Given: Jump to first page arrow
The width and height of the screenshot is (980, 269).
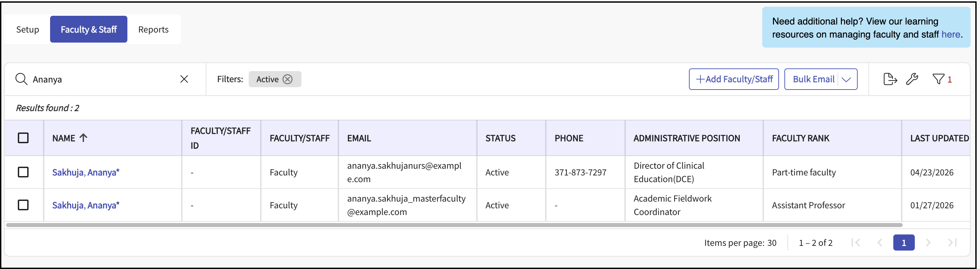Looking at the screenshot, I should (x=856, y=243).
